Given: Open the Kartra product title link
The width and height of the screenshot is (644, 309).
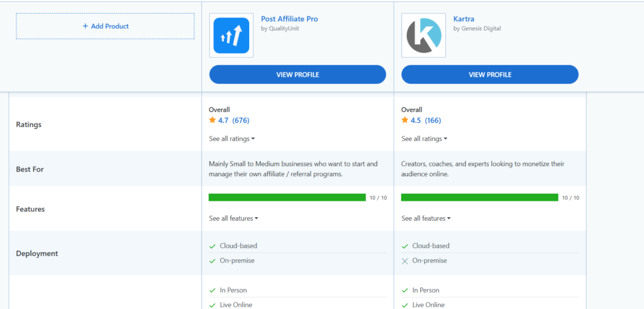Looking at the screenshot, I should pyautogui.click(x=464, y=19).
